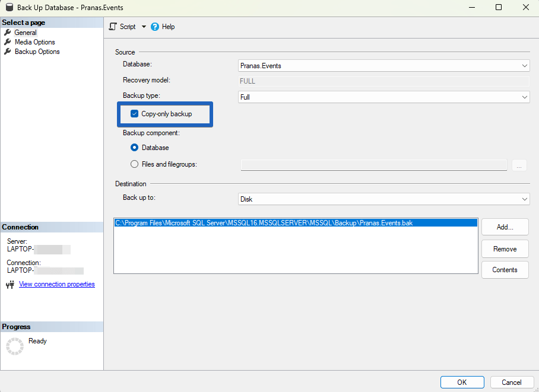The width and height of the screenshot is (539, 392).
Task: Uncheck the Copy-only backup checkbox
Action: [134, 113]
